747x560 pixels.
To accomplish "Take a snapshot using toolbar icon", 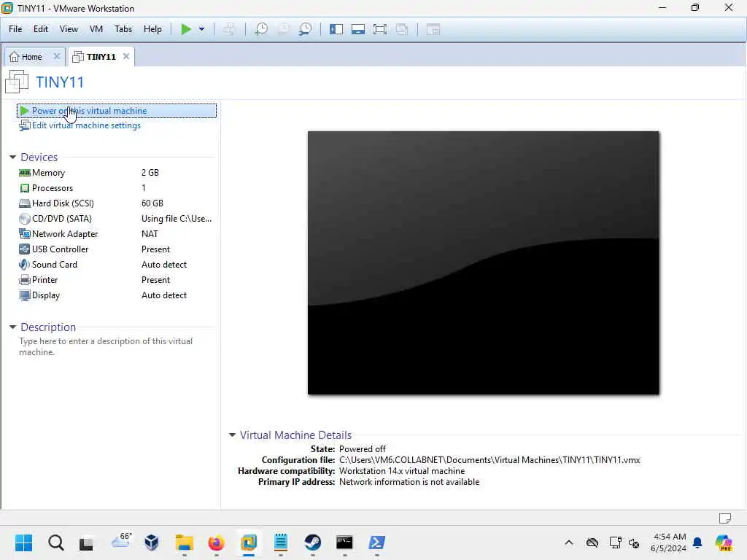I will [x=261, y=29].
